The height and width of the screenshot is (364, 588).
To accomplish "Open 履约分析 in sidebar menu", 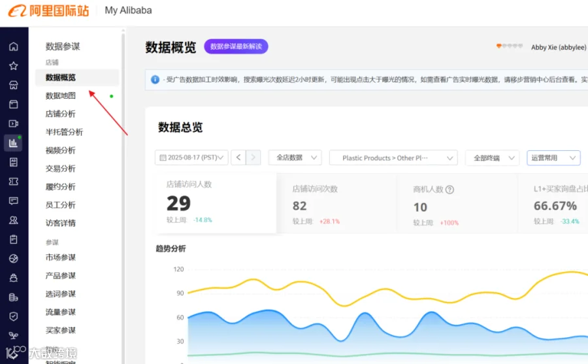I will pyautogui.click(x=60, y=187).
